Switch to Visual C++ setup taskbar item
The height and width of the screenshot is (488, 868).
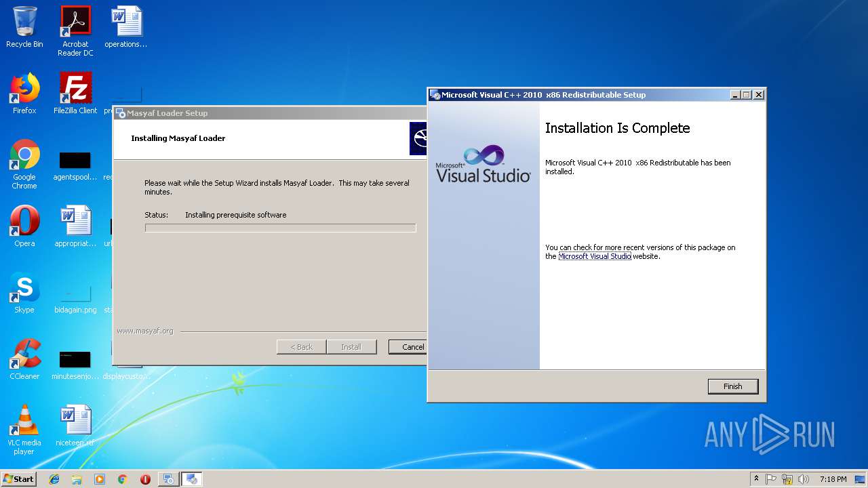pyautogui.click(x=192, y=479)
